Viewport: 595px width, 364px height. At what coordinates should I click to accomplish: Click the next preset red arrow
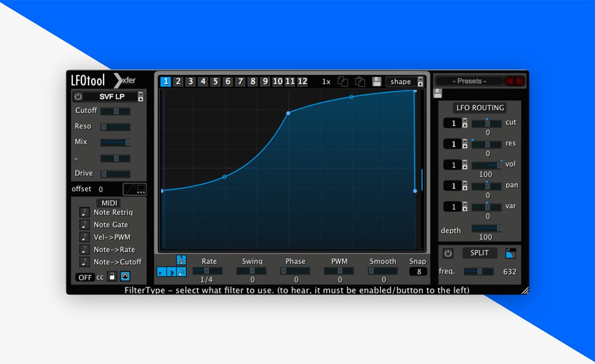[x=519, y=81]
